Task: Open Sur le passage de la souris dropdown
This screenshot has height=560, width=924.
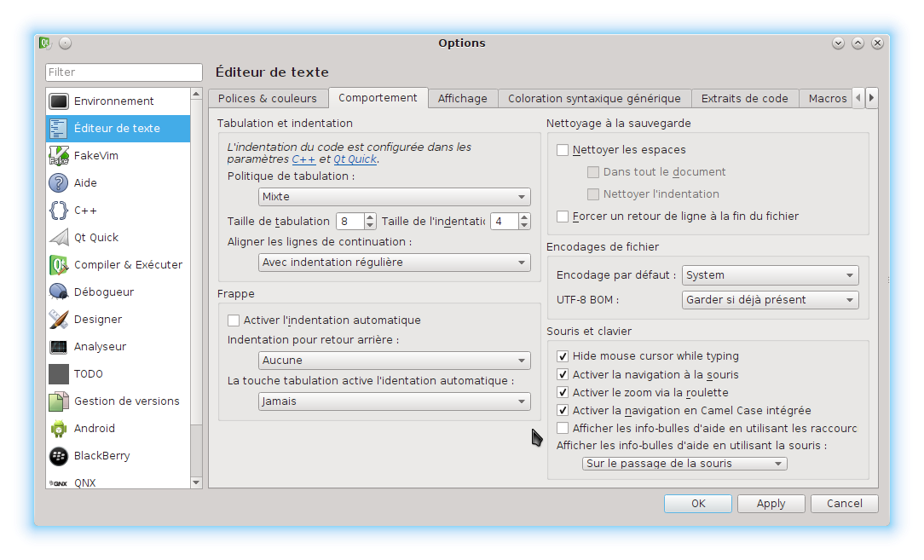Action: pos(684,464)
